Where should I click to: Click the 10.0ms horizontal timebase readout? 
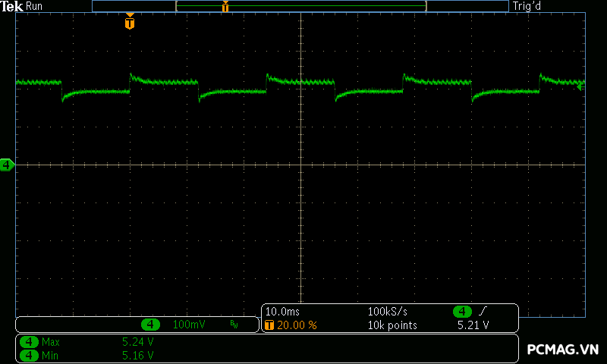[281, 312]
